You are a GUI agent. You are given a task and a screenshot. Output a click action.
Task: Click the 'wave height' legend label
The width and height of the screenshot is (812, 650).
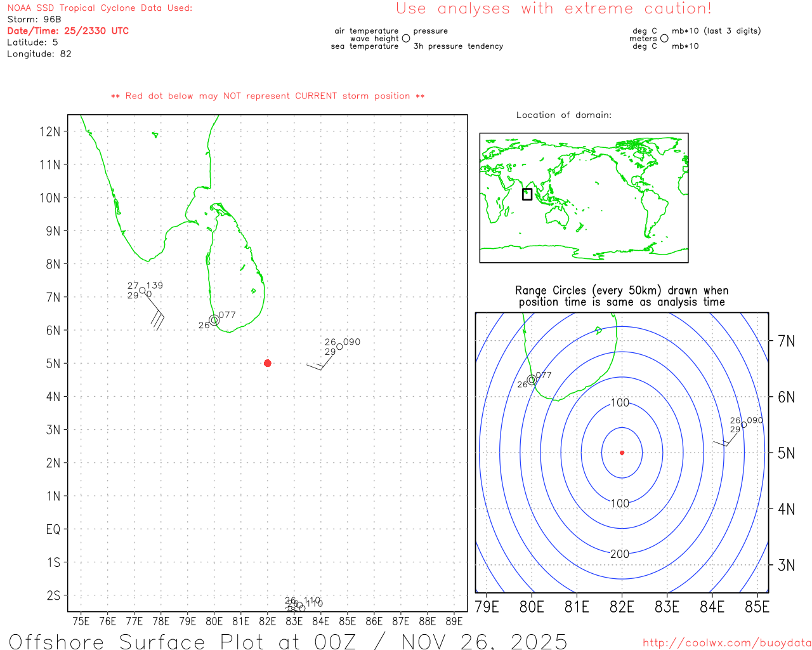pyautogui.click(x=374, y=39)
